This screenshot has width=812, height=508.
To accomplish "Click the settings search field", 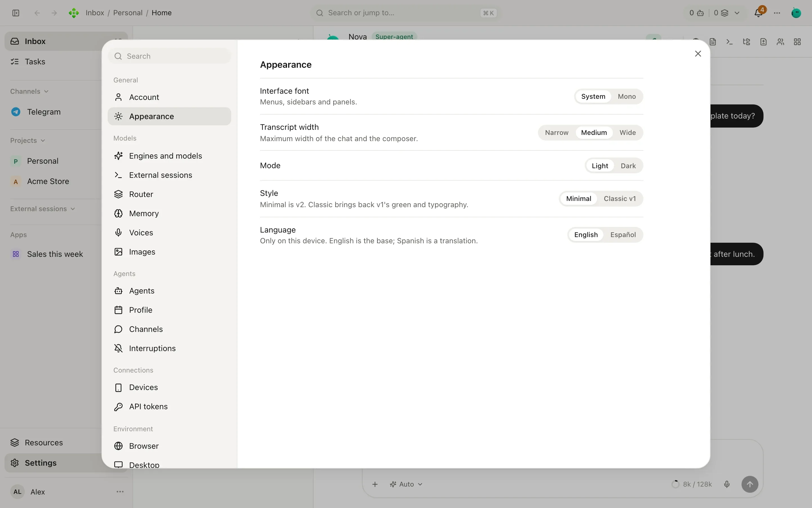I will click(x=169, y=56).
